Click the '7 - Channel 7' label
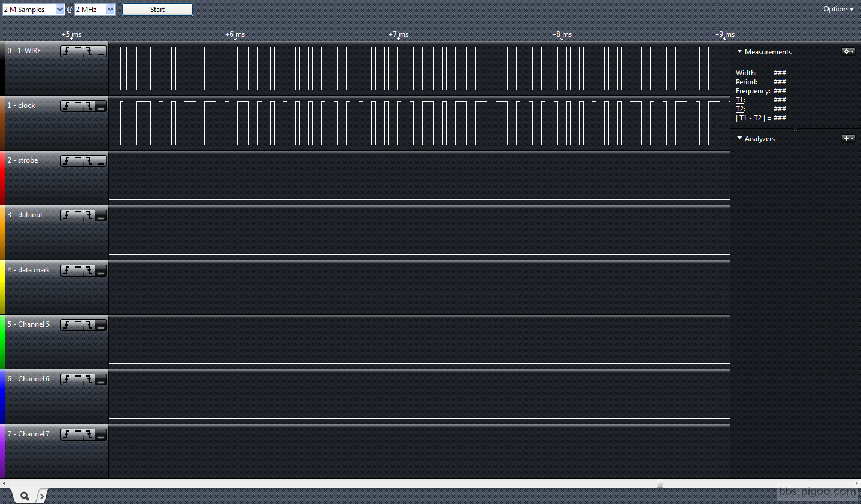 (28, 434)
